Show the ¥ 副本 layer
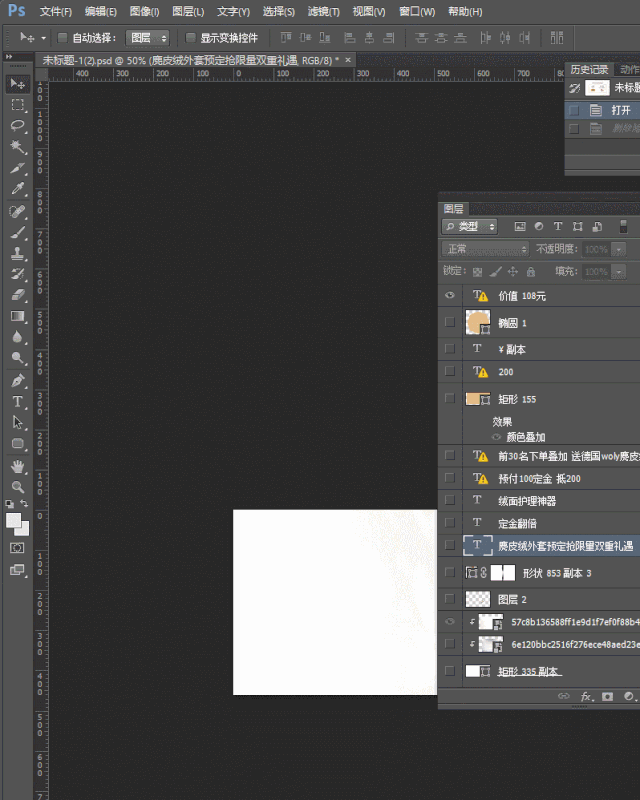Screen dimensions: 640x800 click(x=450, y=348)
